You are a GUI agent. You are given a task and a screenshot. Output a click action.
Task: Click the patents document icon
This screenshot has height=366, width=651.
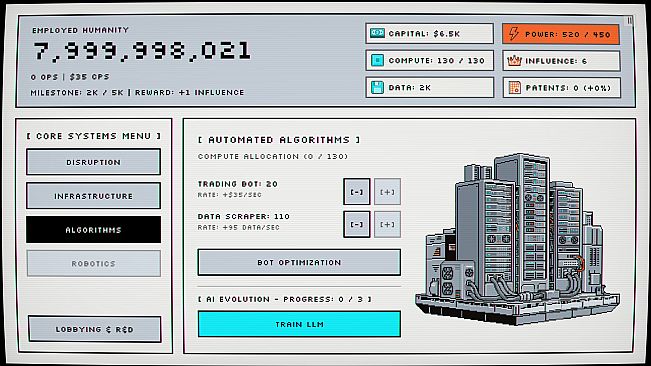point(514,88)
